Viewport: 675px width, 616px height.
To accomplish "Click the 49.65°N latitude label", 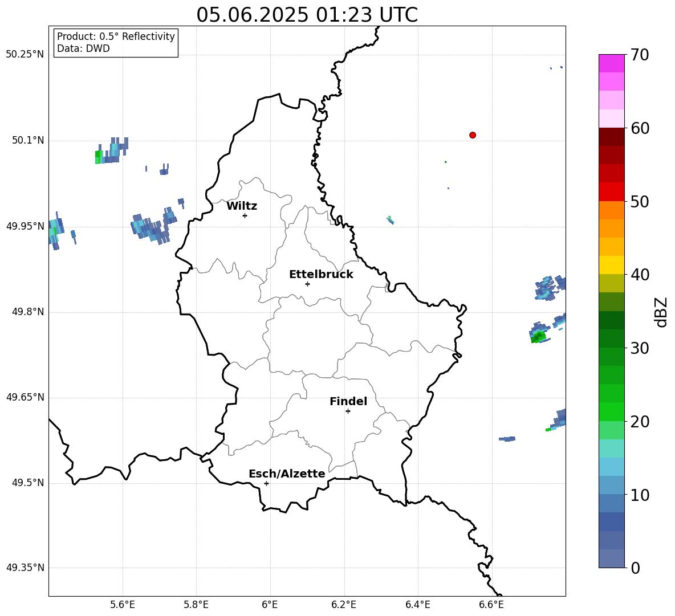I will (25, 397).
